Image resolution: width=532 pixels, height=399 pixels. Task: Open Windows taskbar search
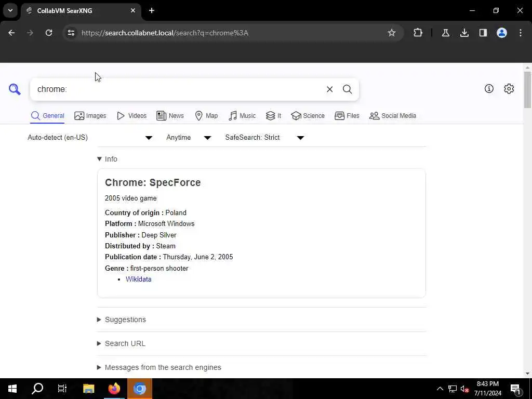pos(37,389)
